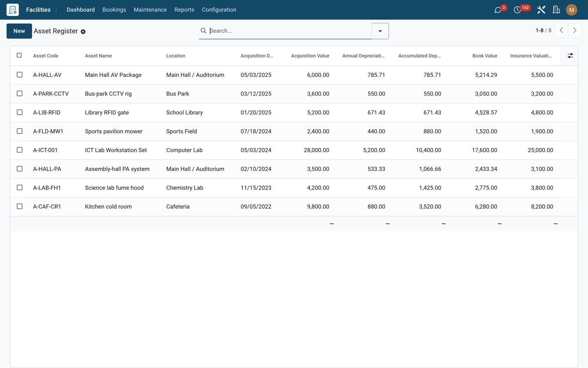Image resolution: width=588 pixels, height=368 pixels.
Task: Sort by the Acquisition Value column header
Action: pos(310,56)
